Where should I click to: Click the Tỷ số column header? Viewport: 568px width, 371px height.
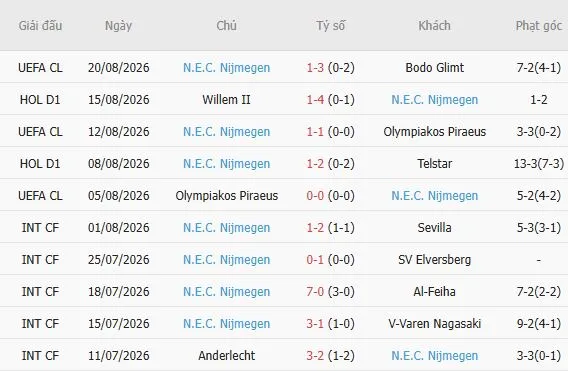330,26
